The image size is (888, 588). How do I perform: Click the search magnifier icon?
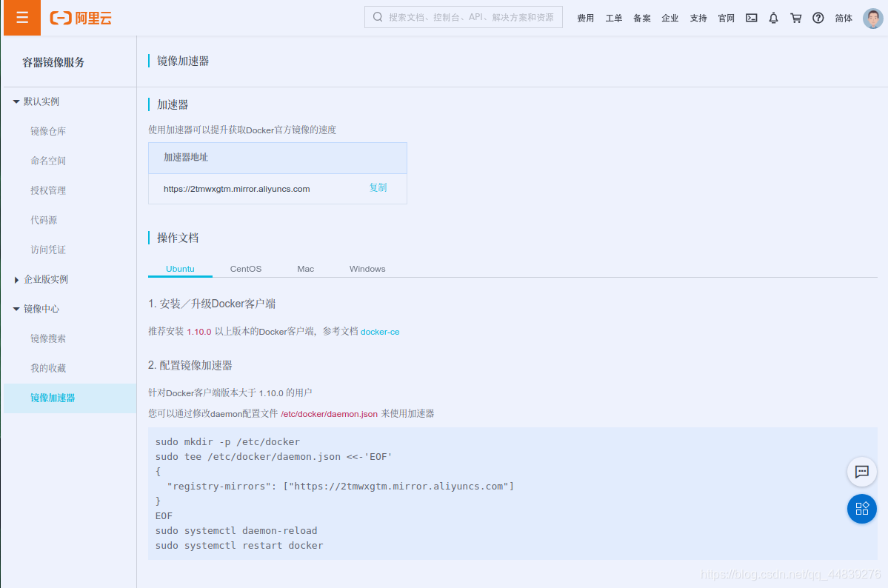pos(378,17)
